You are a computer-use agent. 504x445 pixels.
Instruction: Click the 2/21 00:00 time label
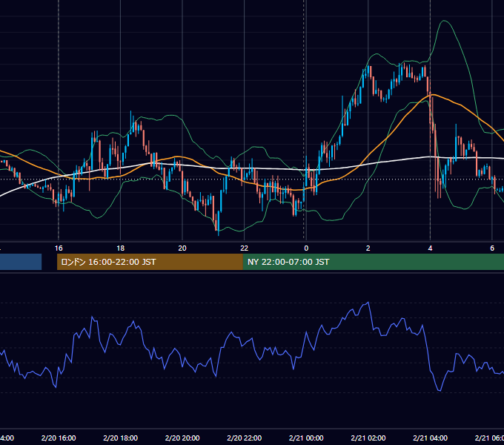(x=306, y=438)
